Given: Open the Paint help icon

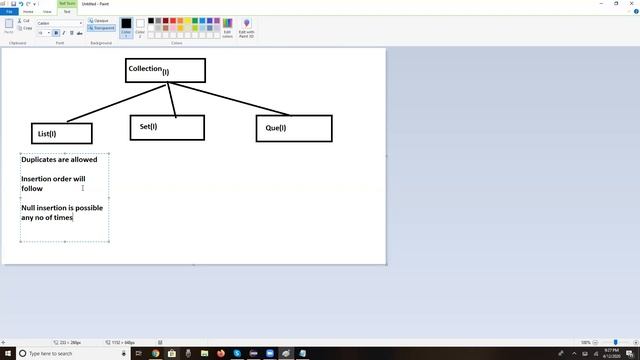Looking at the screenshot, I should (x=636, y=11).
